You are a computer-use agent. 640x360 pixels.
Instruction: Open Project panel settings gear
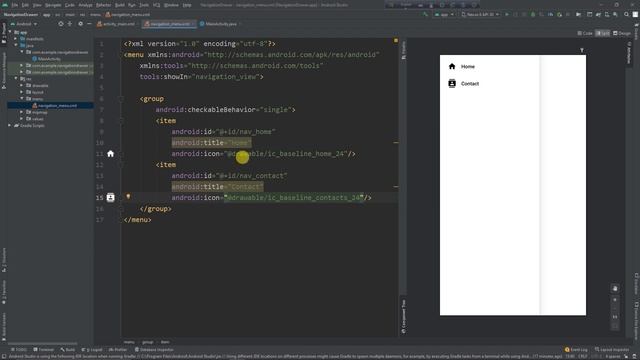click(80, 24)
